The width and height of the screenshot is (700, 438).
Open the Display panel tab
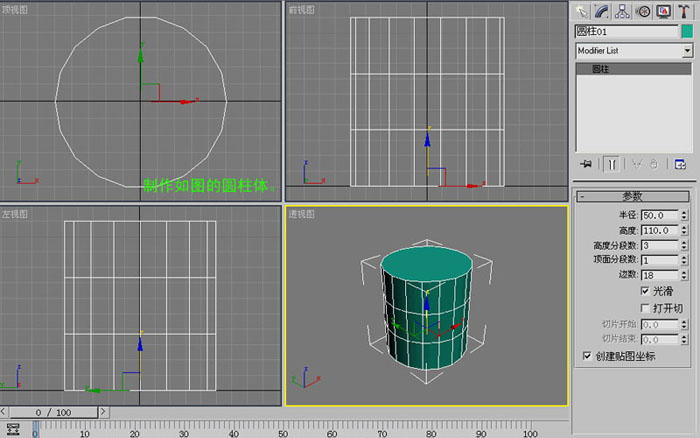tap(663, 12)
